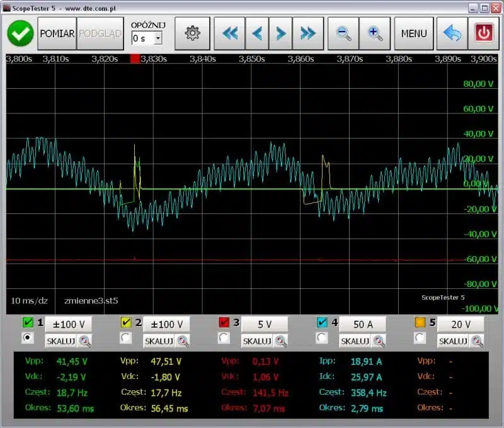Open the MENU button

coord(414,34)
